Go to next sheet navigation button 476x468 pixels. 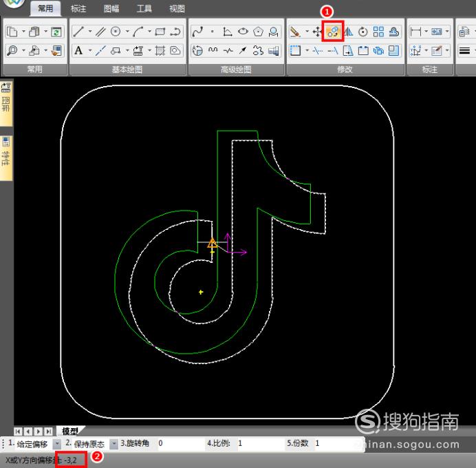coord(39,432)
